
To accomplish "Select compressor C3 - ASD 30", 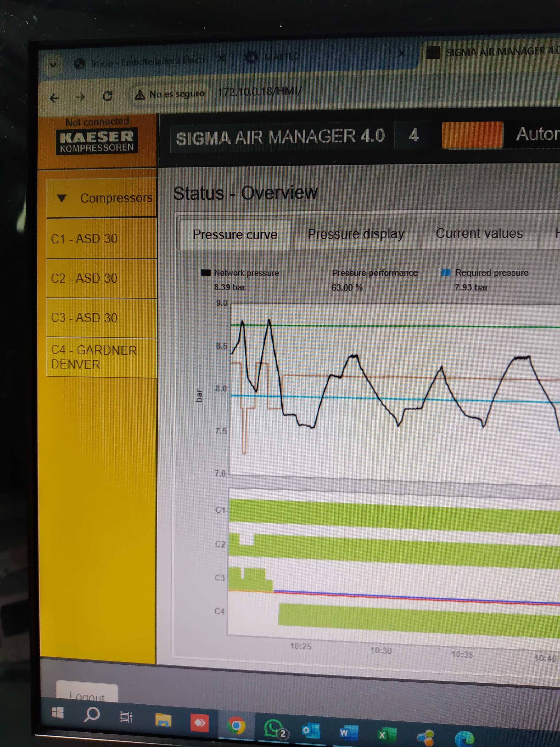I will coord(102,318).
